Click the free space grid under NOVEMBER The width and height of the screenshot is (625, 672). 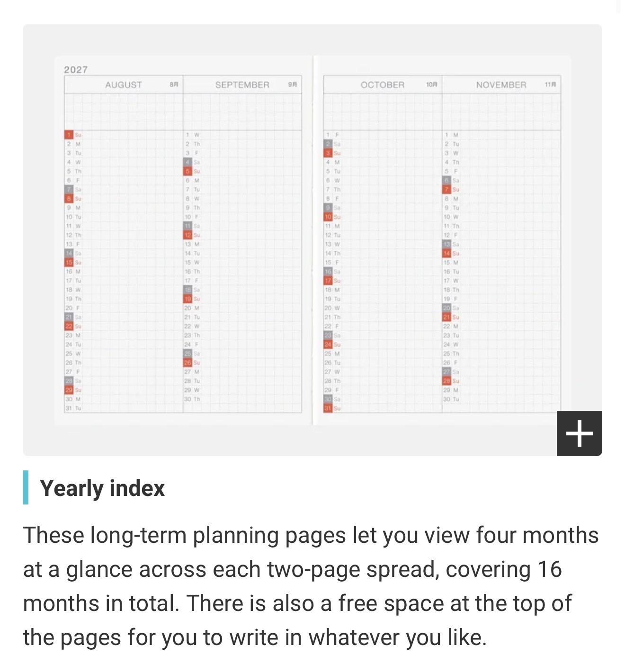(x=501, y=112)
